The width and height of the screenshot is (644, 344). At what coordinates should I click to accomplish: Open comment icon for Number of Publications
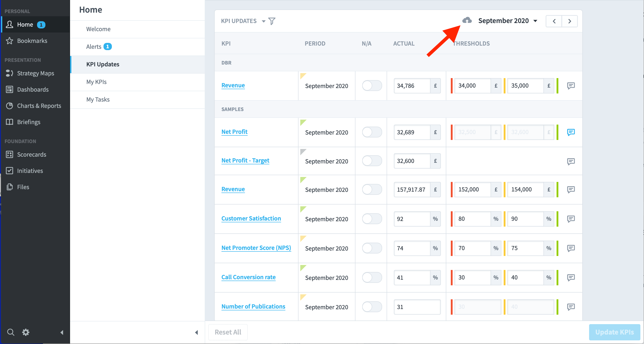coord(571,307)
